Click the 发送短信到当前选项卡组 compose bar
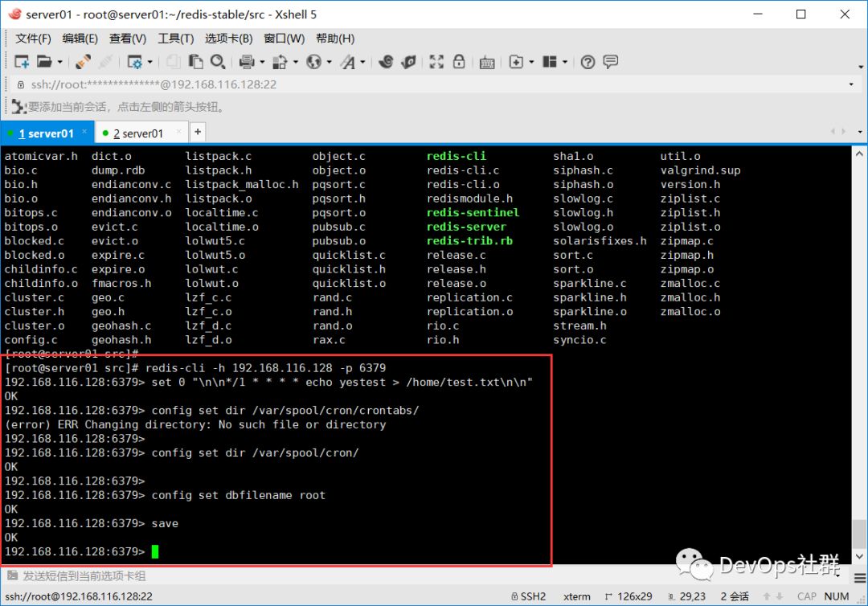 click(426, 575)
